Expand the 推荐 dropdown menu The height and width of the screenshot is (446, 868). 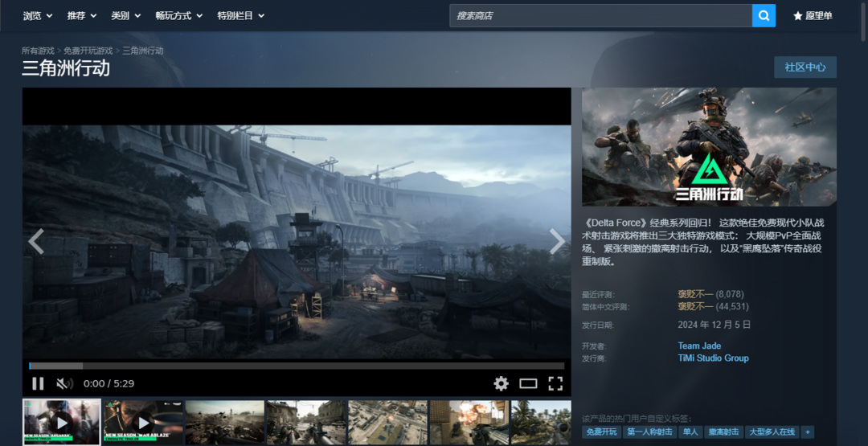tap(82, 15)
